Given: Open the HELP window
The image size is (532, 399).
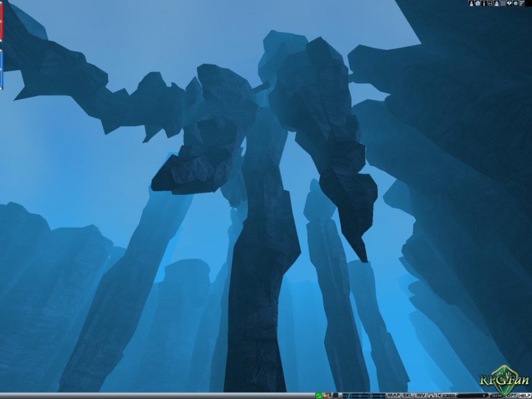Looking at the screenshot, I should (x=525, y=396).
